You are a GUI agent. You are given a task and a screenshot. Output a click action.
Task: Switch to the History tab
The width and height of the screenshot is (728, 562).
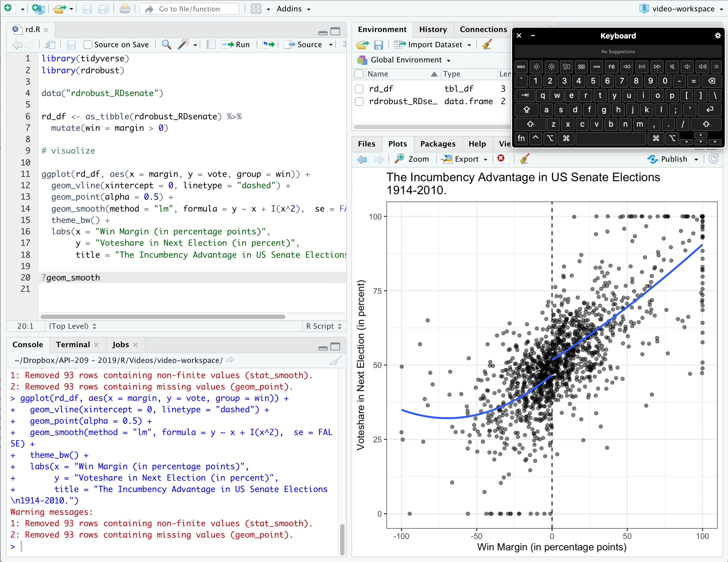433,29
